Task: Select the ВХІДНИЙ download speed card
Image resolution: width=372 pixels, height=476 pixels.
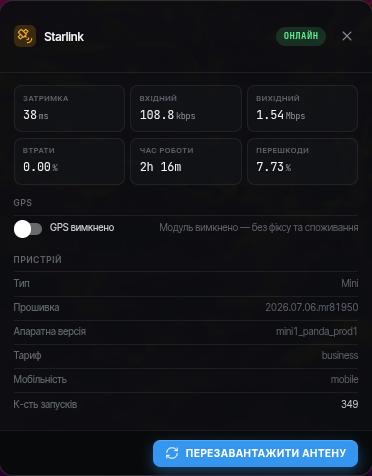Action: pyautogui.click(x=186, y=108)
